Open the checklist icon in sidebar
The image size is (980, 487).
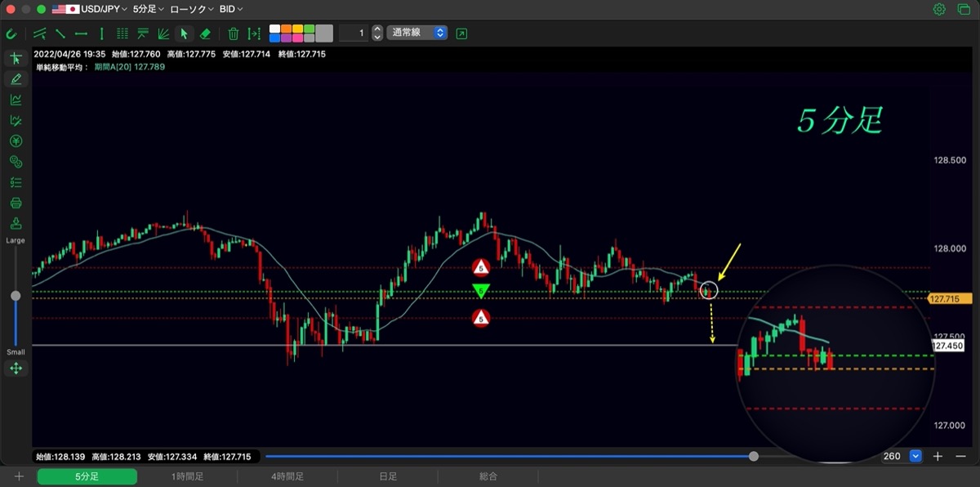(16, 182)
